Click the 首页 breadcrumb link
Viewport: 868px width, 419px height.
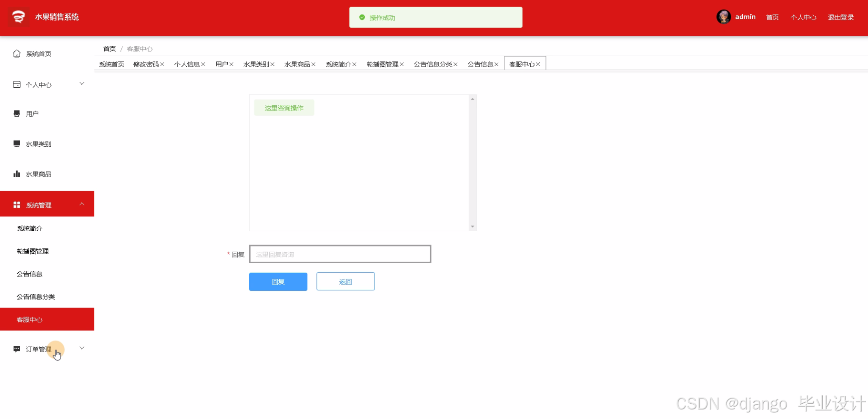[x=110, y=49]
